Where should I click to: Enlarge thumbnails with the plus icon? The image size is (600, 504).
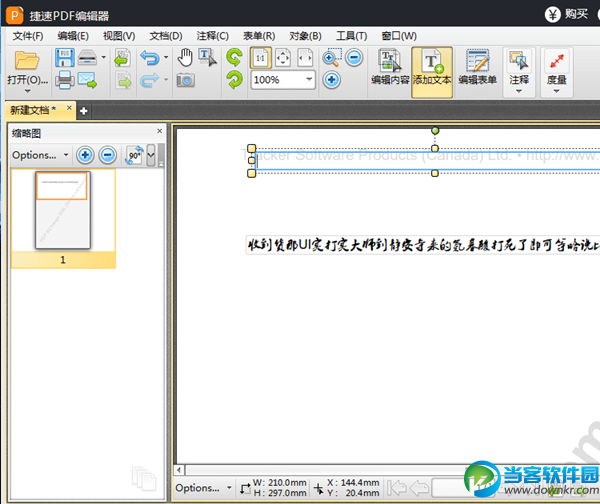85,155
